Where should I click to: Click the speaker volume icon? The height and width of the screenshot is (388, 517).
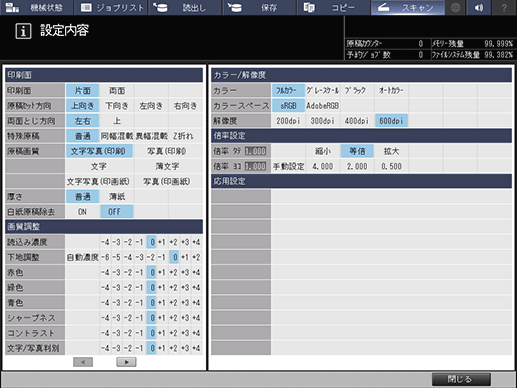click(x=479, y=7)
